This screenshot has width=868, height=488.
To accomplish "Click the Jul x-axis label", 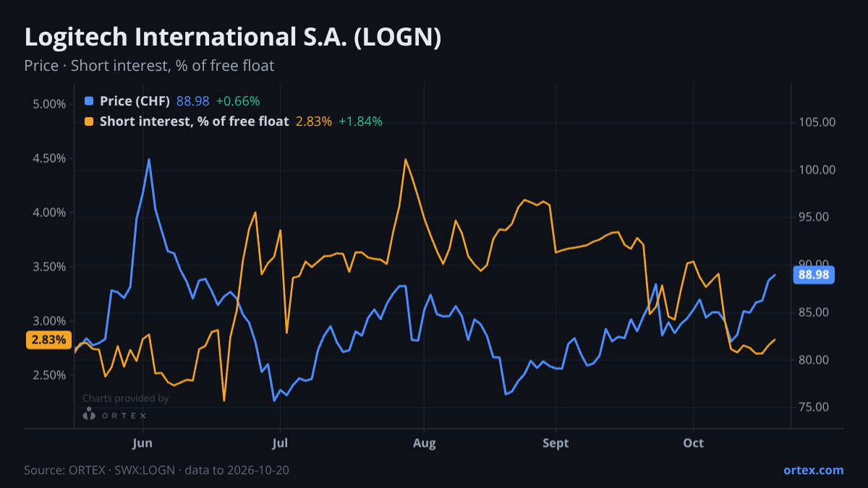I will 280,442.
